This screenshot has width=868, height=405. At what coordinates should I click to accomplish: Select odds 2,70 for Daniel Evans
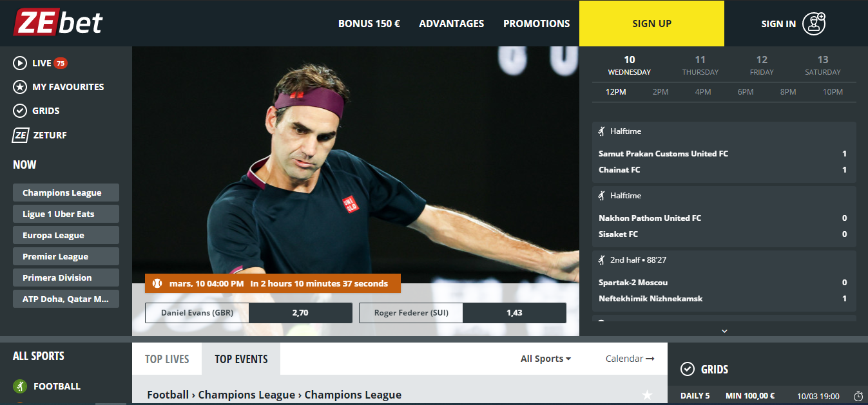pyautogui.click(x=300, y=313)
